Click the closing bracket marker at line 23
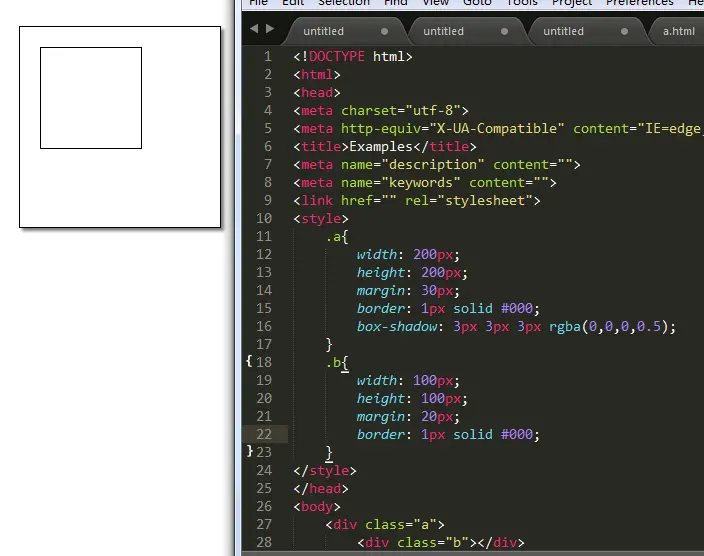 click(250, 451)
